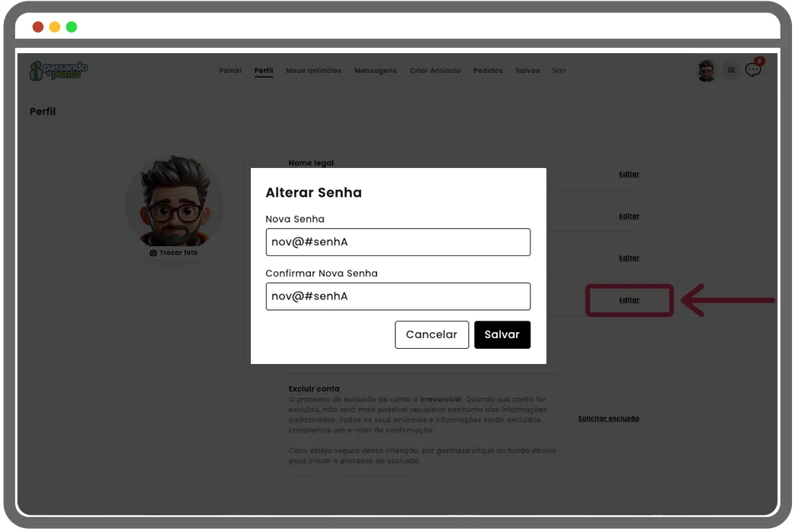Image resolution: width=798 pixels, height=532 pixels.
Task: Click the camera icon for Trocar foto
Action: [154, 253]
